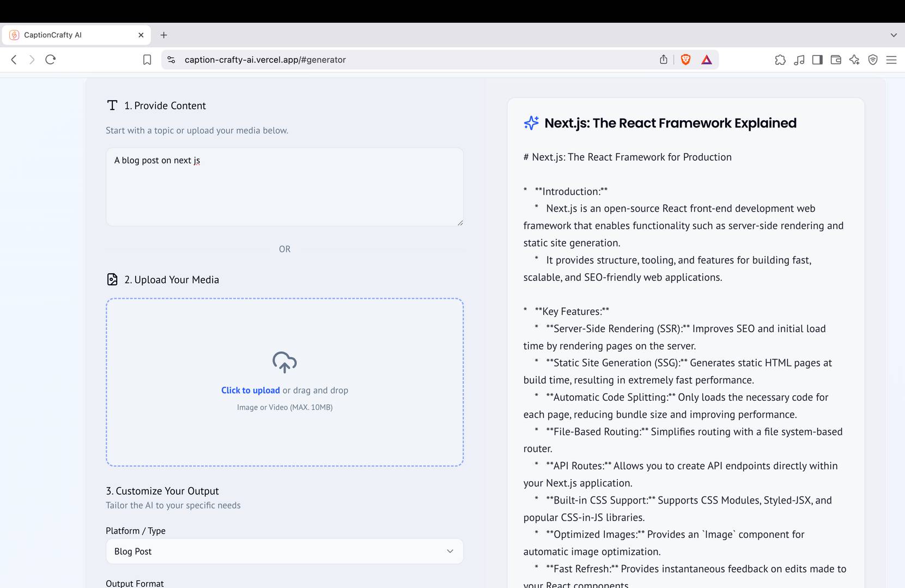Open the tab list chevron dropdown

click(x=894, y=35)
